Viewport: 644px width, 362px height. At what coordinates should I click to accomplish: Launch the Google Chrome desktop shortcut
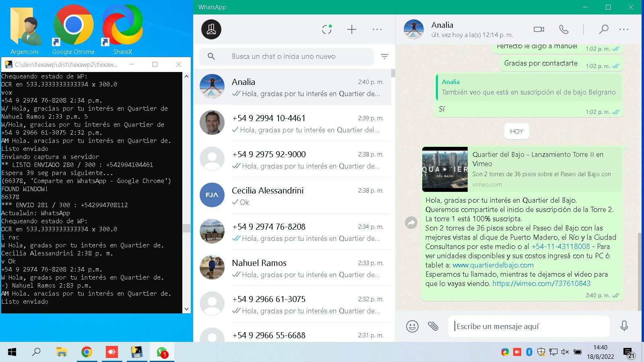[x=73, y=30]
